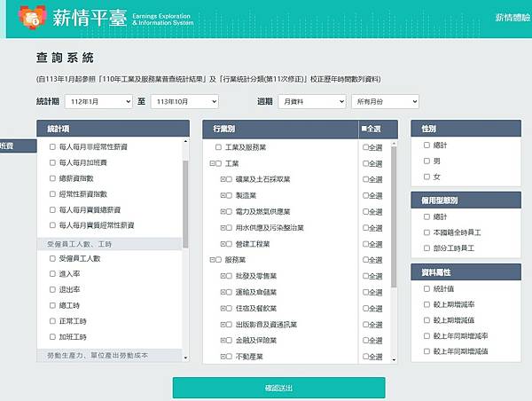Expand the 用水供應及污染整治業 tree node
Screen dimensions: 532x401
(223, 227)
